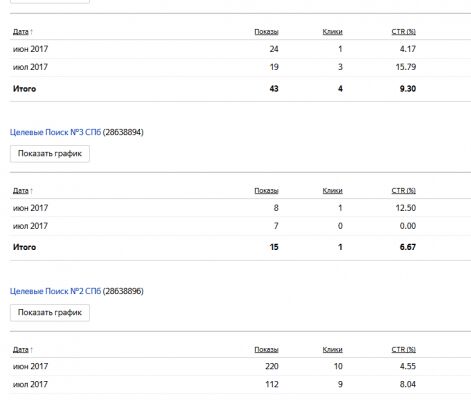Sort №2 СПб table by Показы header

tap(266, 350)
